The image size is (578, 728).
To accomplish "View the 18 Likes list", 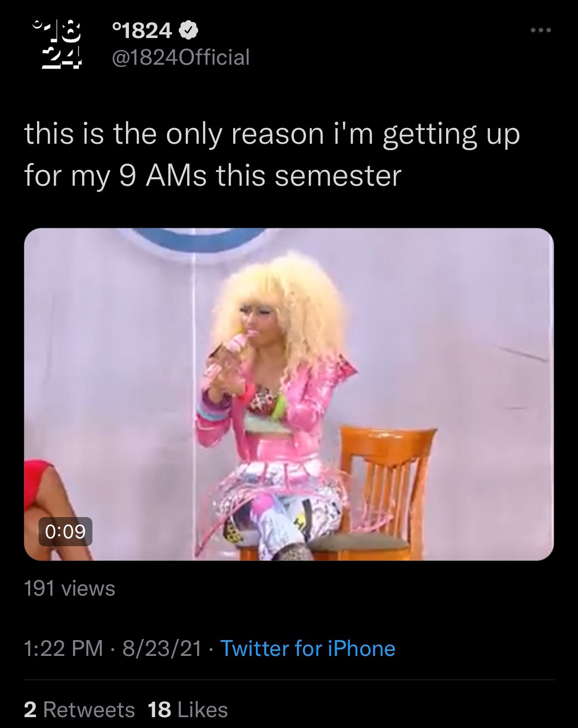I will click(188, 710).
